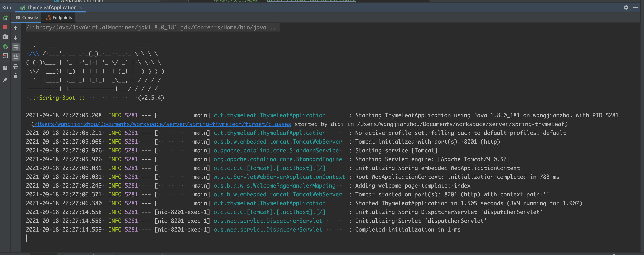Capture a thread dump with camera icon
This screenshot has height=255, width=644.
pyautogui.click(x=5, y=36)
